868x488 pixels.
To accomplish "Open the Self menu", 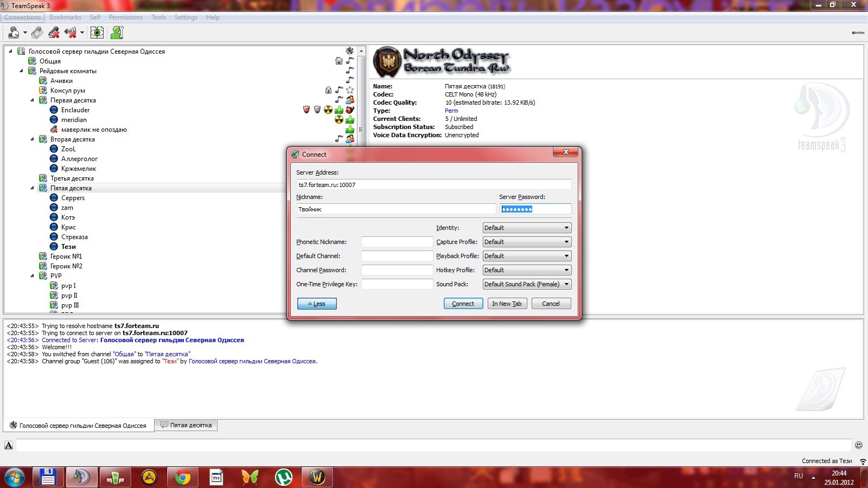I will tap(95, 17).
